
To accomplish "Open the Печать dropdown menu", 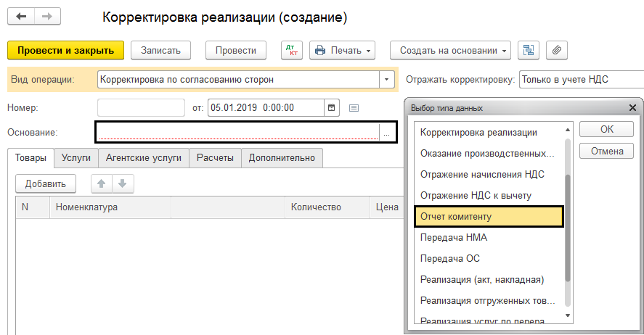I will pyautogui.click(x=343, y=50).
